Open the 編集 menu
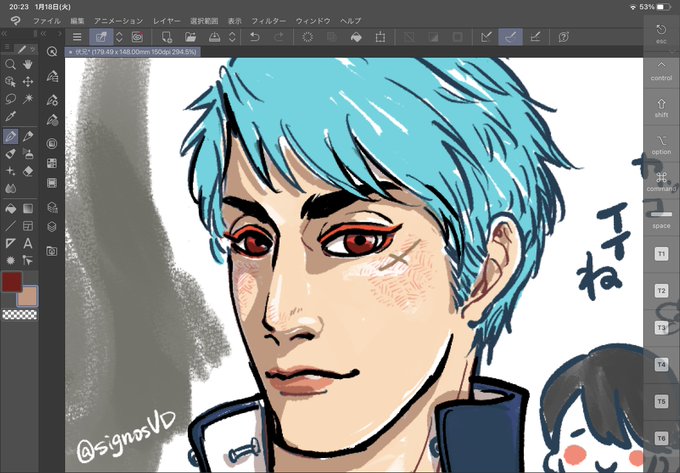 click(x=77, y=21)
